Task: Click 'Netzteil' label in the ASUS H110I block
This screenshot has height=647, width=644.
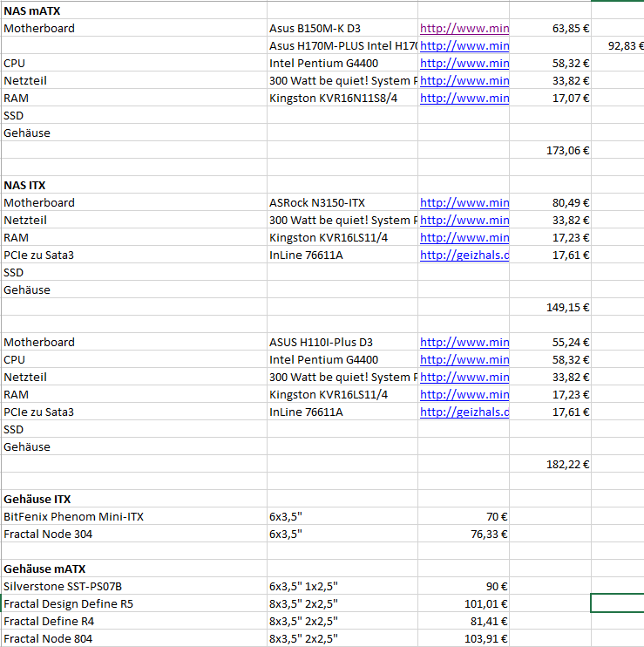Action: [25, 378]
